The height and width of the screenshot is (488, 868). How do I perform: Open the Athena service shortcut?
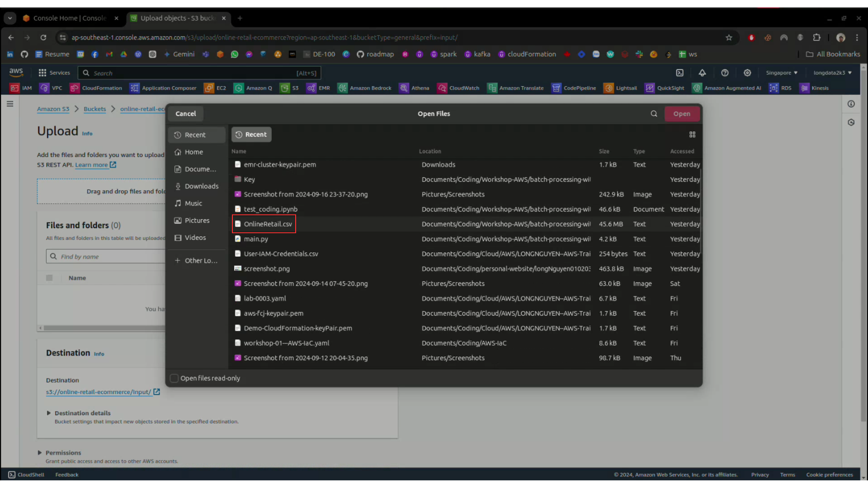click(x=414, y=88)
